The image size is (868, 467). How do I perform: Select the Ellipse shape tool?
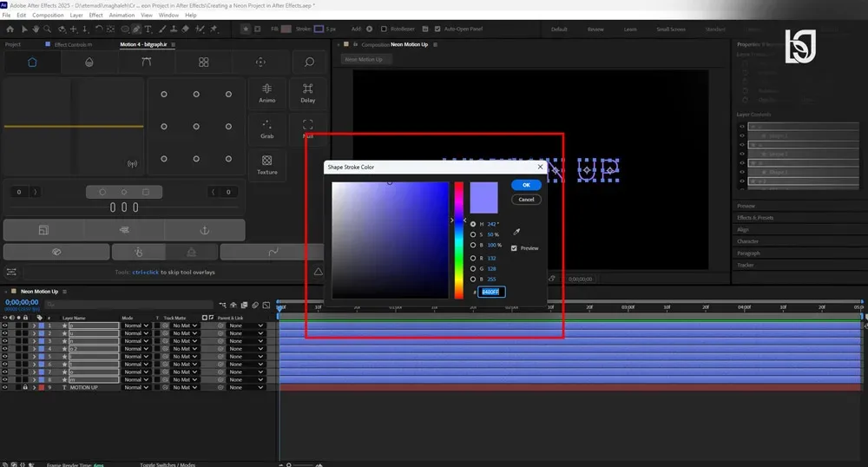(x=125, y=29)
